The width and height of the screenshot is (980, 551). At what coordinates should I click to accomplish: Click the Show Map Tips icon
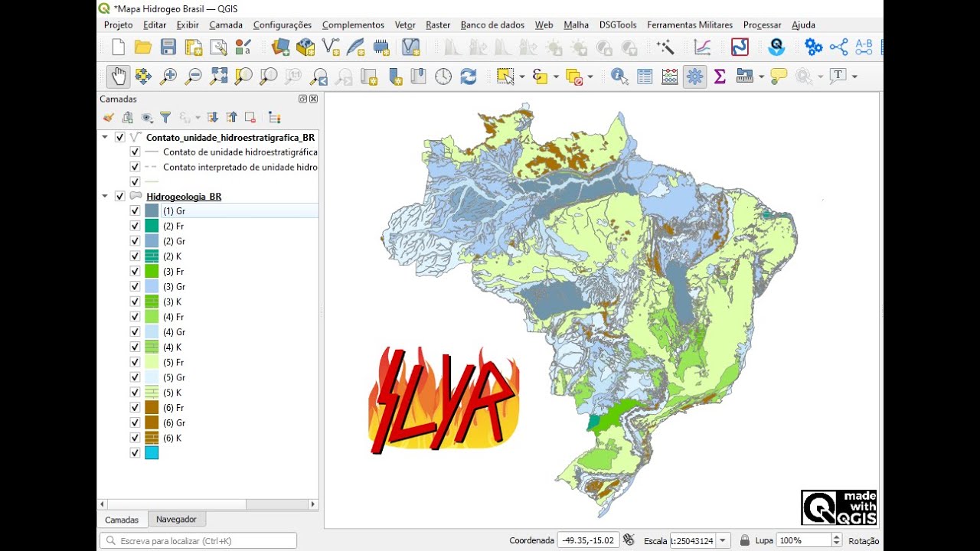click(x=779, y=77)
